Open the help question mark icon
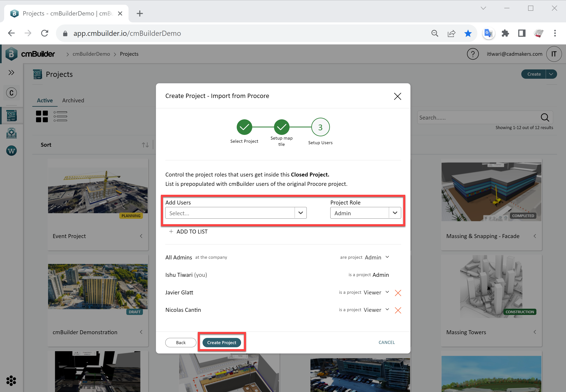 click(473, 54)
